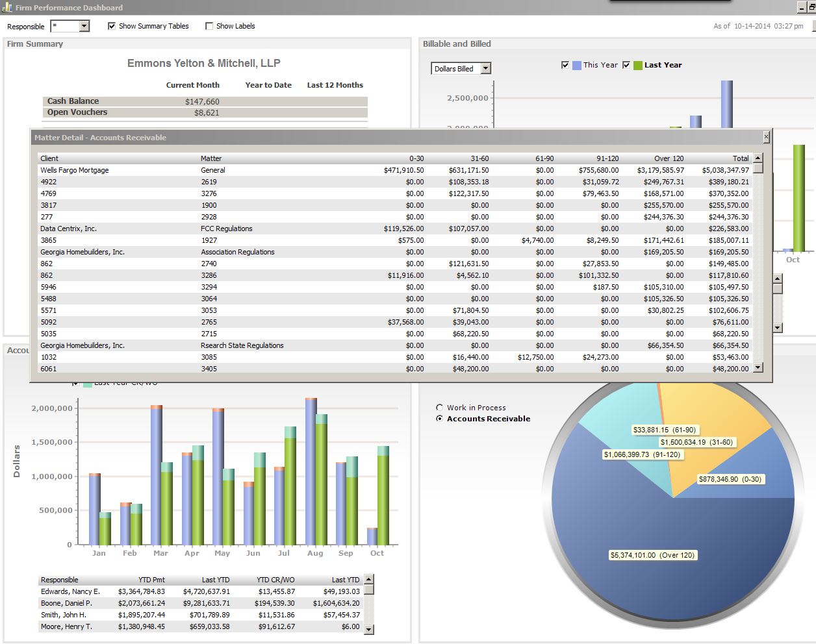Click the $33,881.15 (61-90) pie label
Image resolution: width=816 pixels, height=644 pixels.
pos(665,430)
